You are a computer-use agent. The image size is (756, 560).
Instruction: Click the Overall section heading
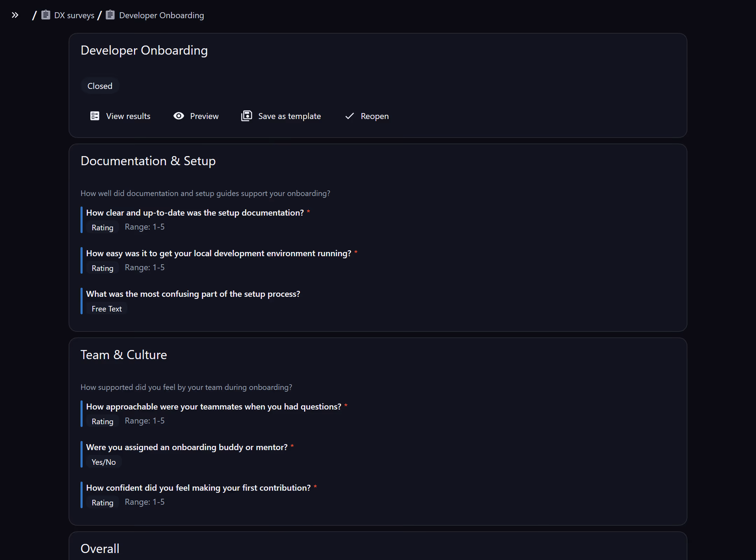click(100, 549)
